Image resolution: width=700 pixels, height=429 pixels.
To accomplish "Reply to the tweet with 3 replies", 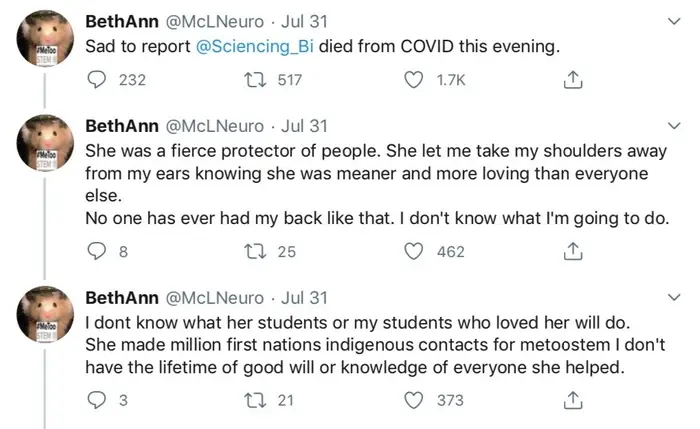I will [98, 400].
